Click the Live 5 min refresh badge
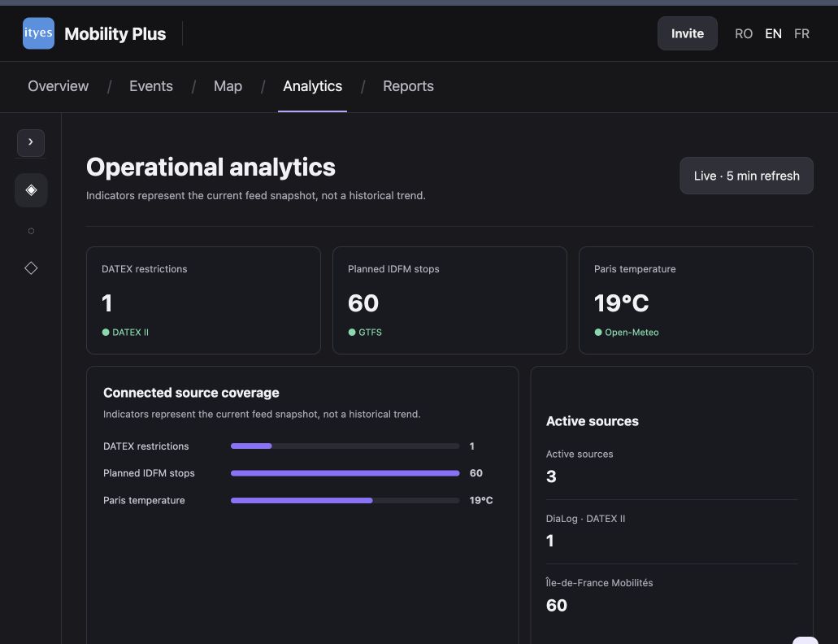 click(747, 176)
